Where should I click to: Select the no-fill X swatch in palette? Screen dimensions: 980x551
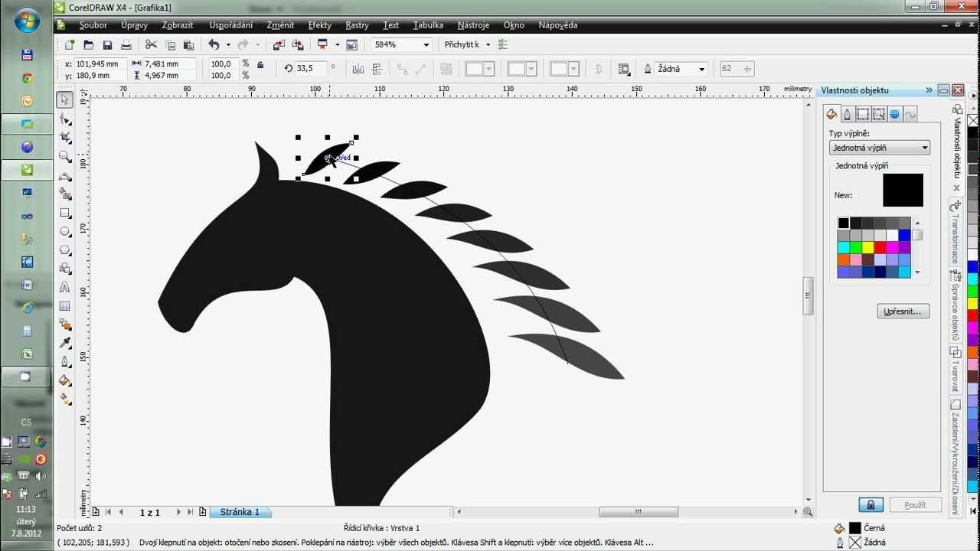point(973,121)
